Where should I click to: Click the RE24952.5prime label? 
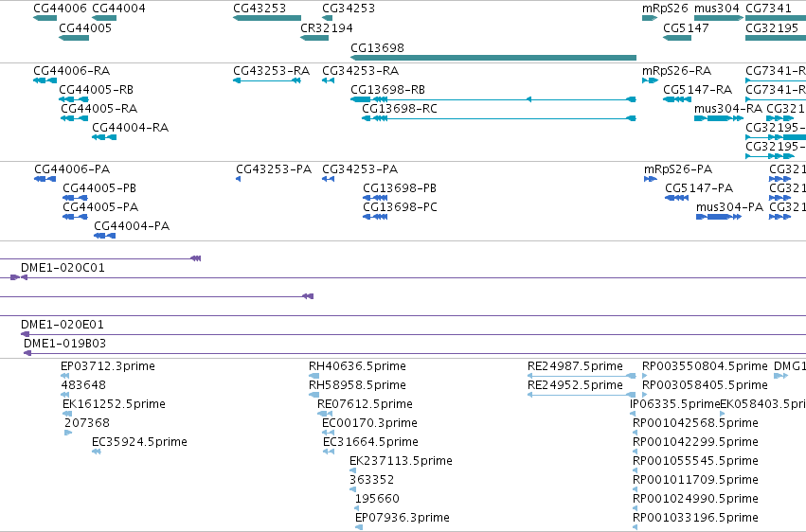tap(576, 385)
